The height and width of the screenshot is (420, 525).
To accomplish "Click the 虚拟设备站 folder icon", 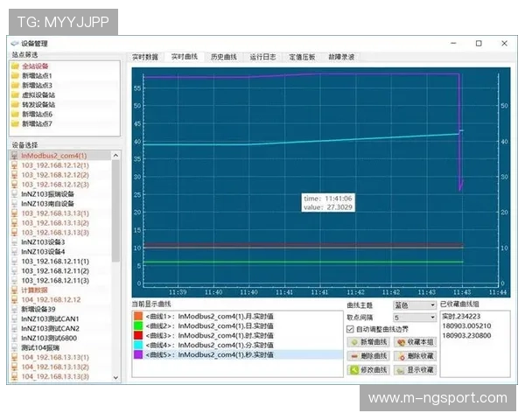I will 15,94.
